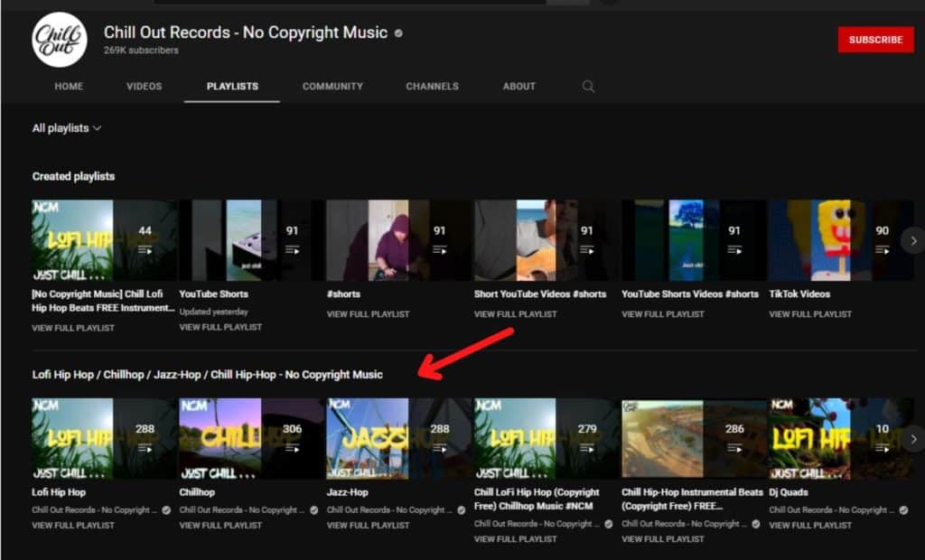Click playlist queue icon on 44-video Lofi thumbnail
Viewport: 925px width, 560px height.
point(145,250)
